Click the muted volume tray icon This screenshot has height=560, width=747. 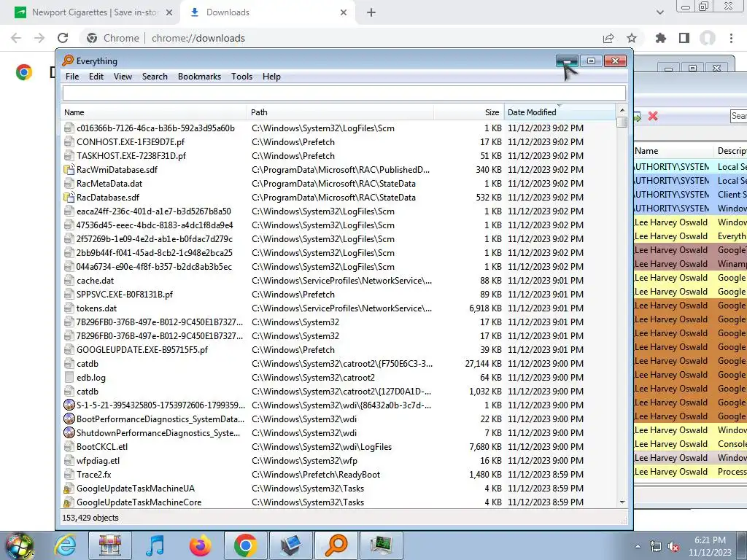click(x=673, y=547)
